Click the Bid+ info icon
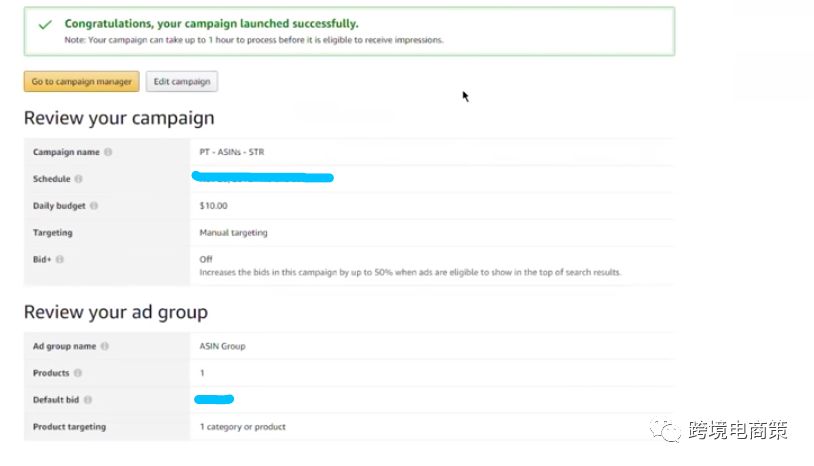The image size is (814, 466). pyautogui.click(x=60, y=259)
